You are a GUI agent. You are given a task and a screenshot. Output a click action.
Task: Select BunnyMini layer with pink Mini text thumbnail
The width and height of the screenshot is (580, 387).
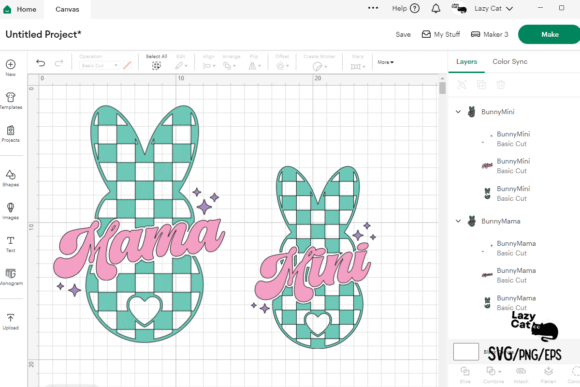coord(514,166)
